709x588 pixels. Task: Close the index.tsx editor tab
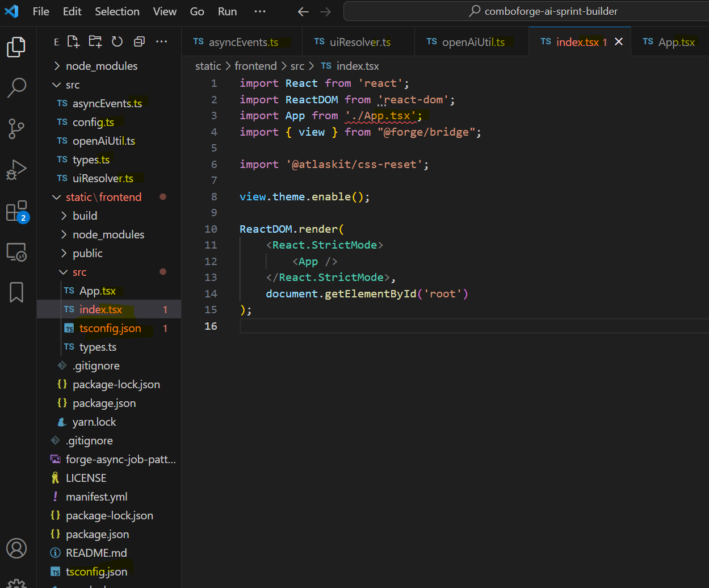(619, 42)
